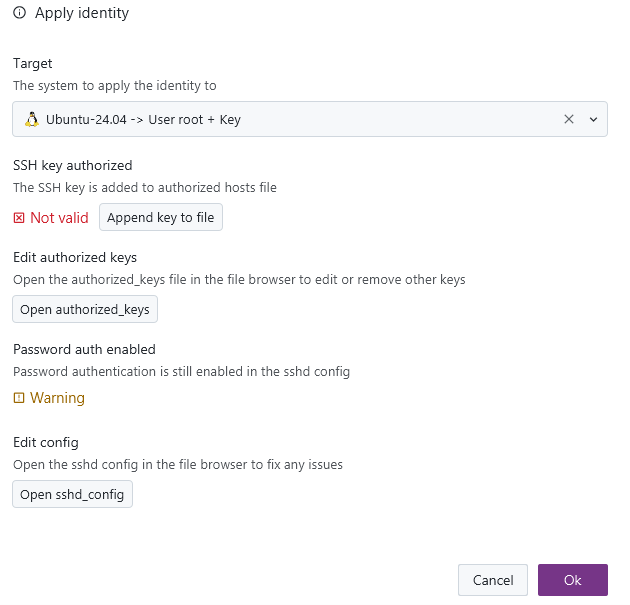Viewport: 630px width, 605px height.
Task: Click the Edit config label
Action: coord(46,442)
